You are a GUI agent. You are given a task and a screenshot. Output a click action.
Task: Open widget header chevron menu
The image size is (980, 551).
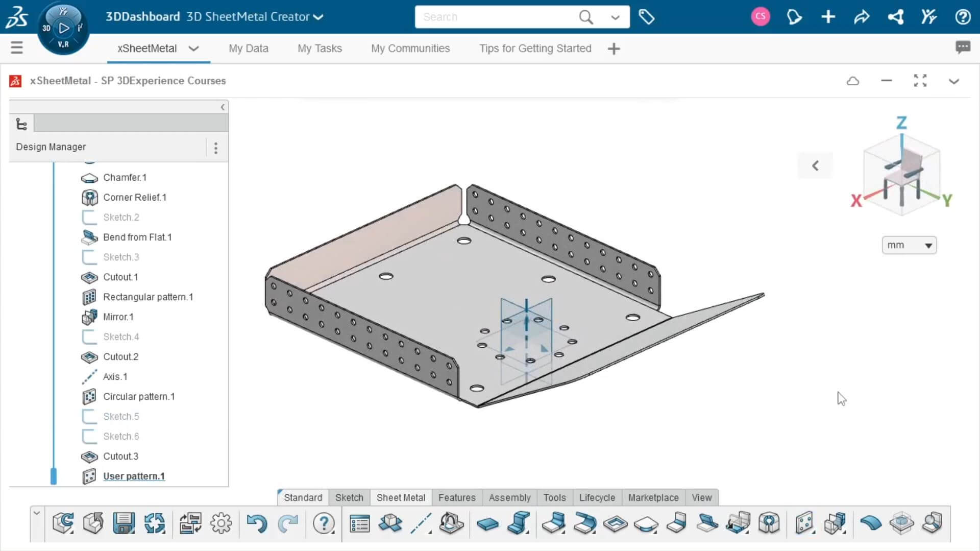(953, 81)
